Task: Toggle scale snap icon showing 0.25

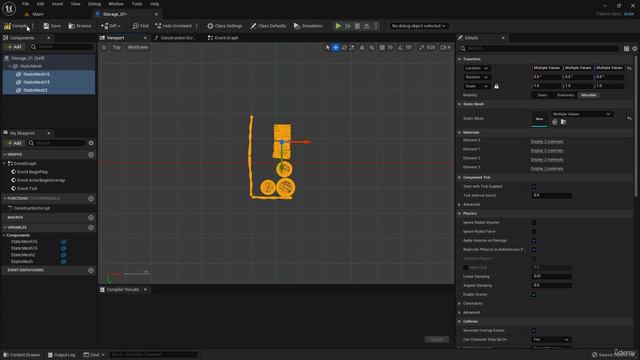Action: point(422,47)
